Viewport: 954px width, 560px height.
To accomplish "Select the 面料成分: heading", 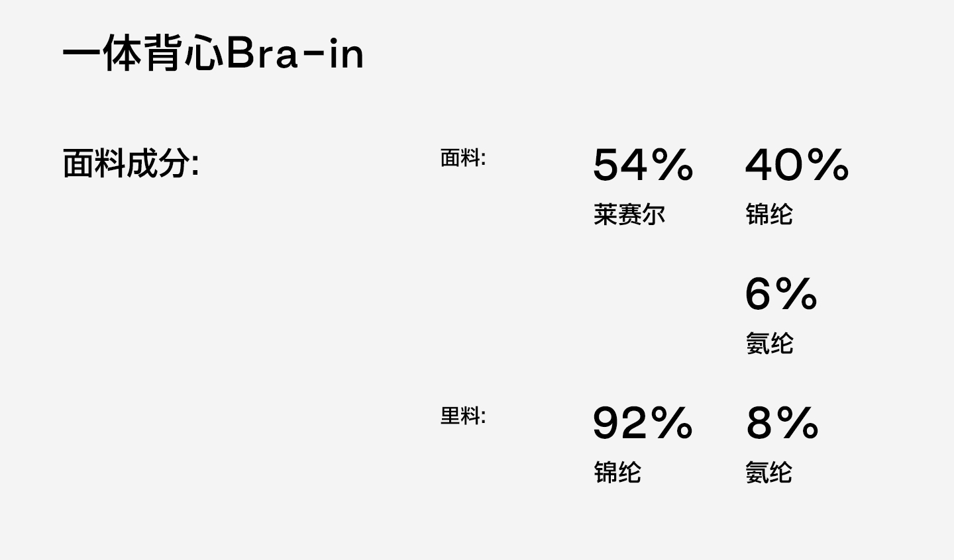I will click(x=131, y=163).
